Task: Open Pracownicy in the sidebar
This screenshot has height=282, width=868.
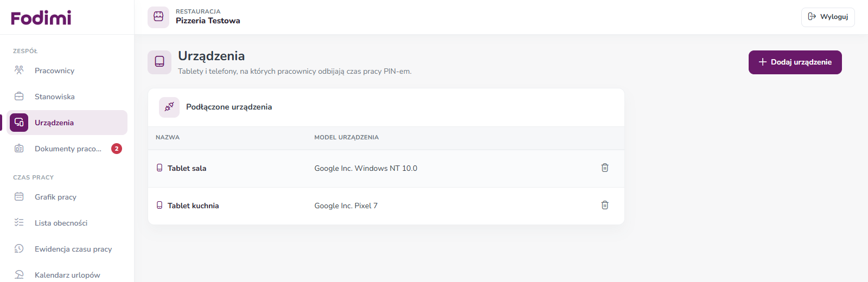Action: coord(67,70)
